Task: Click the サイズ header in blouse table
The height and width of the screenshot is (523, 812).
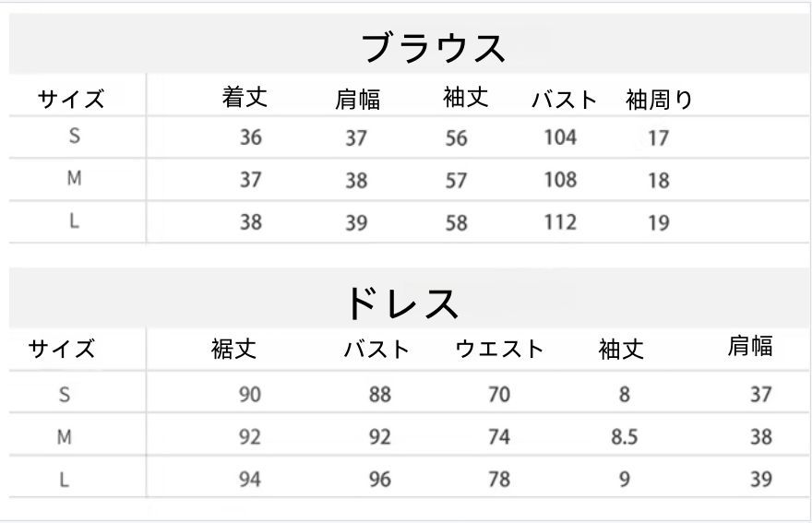Action: pyautogui.click(x=71, y=99)
